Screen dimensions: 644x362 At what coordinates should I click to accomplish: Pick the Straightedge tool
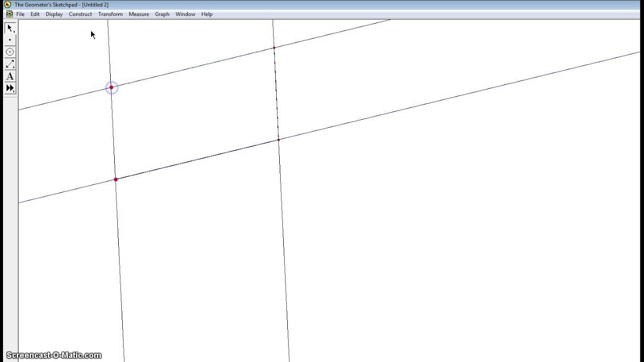tap(10, 64)
